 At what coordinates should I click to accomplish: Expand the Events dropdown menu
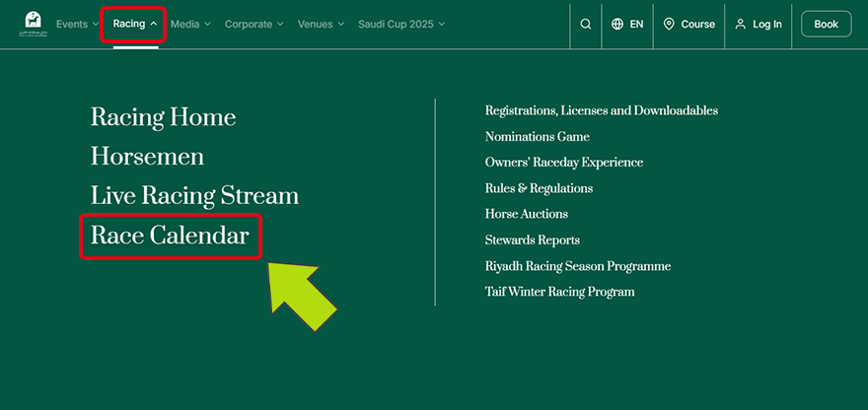click(x=77, y=24)
